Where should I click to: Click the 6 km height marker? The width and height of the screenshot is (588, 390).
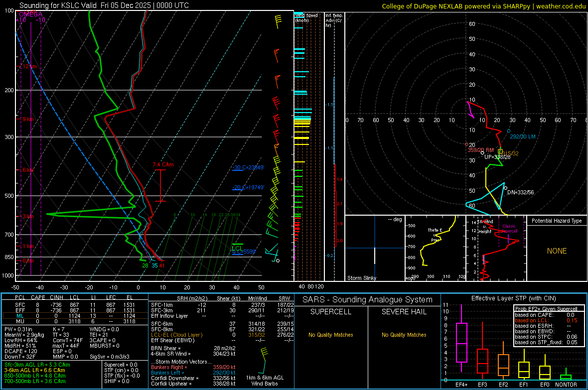(x=27, y=170)
